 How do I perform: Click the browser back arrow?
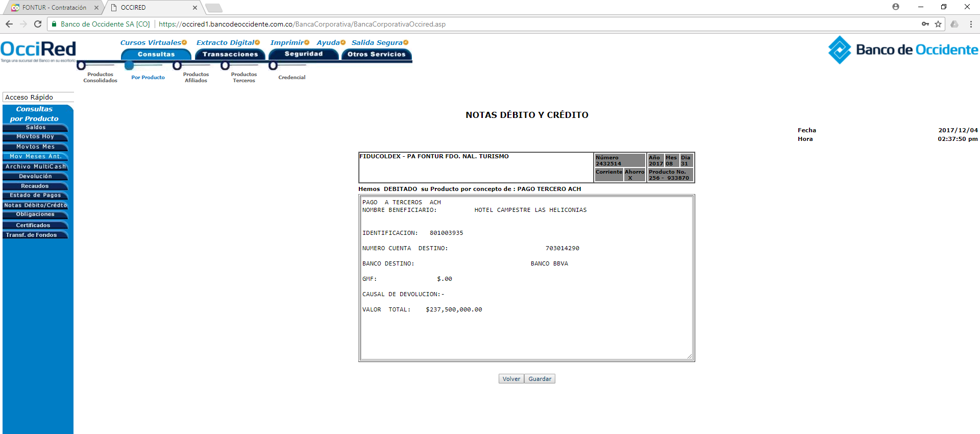pyautogui.click(x=9, y=24)
